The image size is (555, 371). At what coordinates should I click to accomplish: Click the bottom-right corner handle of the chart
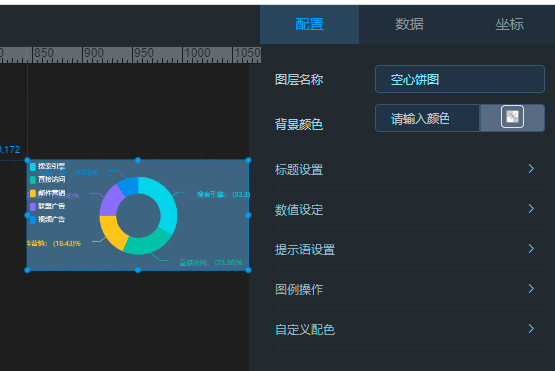click(x=248, y=270)
